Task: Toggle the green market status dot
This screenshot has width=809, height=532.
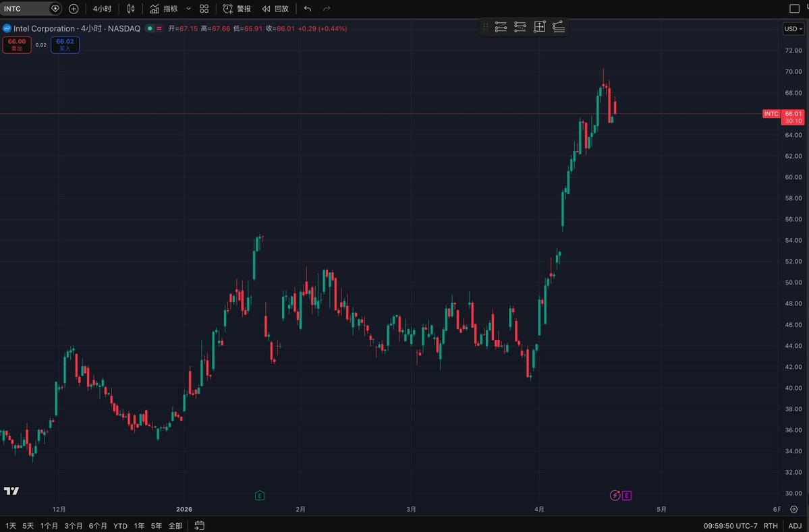Action: click(150, 28)
